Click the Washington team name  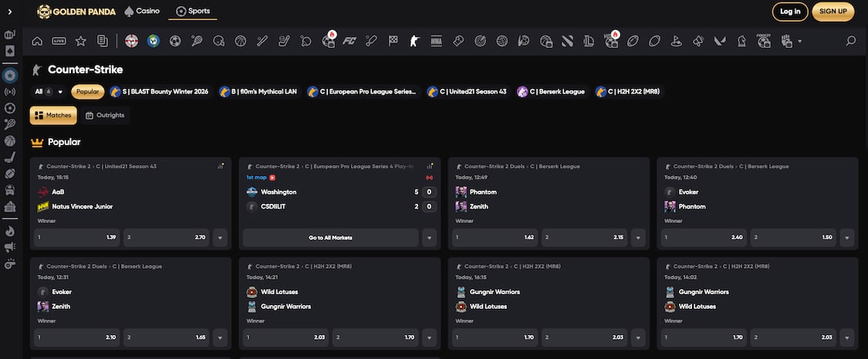coord(279,191)
